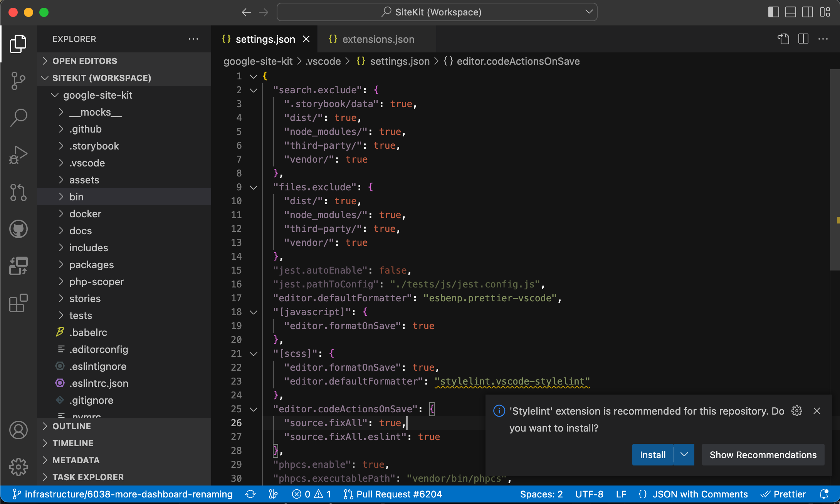The height and width of the screenshot is (504, 840).
Task: Click .vscode in the breadcrumb path
Action: [323, 61]
